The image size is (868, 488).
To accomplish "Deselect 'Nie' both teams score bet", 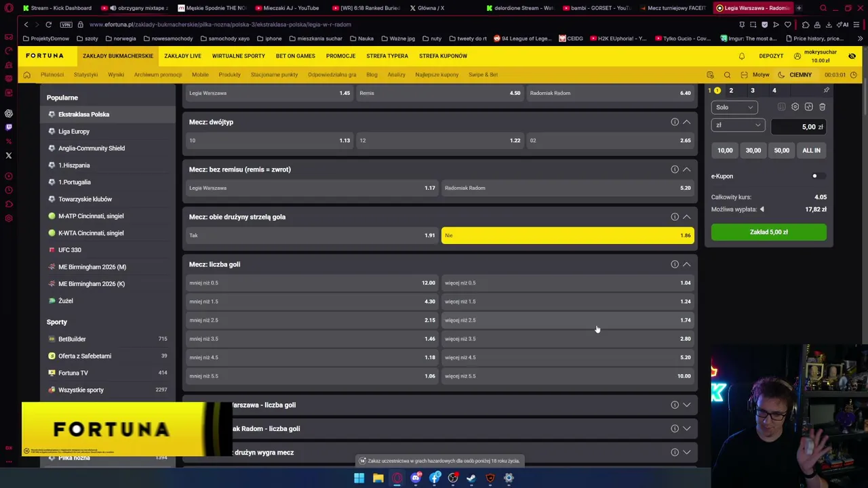I will pyautogui.click(x=568, y=235).
